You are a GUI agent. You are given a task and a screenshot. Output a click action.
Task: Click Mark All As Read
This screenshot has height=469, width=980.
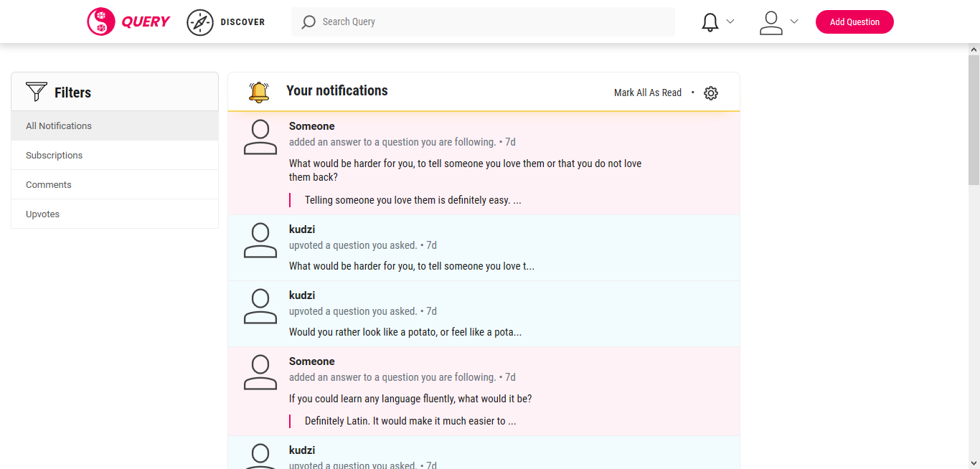tap(647, 93)
